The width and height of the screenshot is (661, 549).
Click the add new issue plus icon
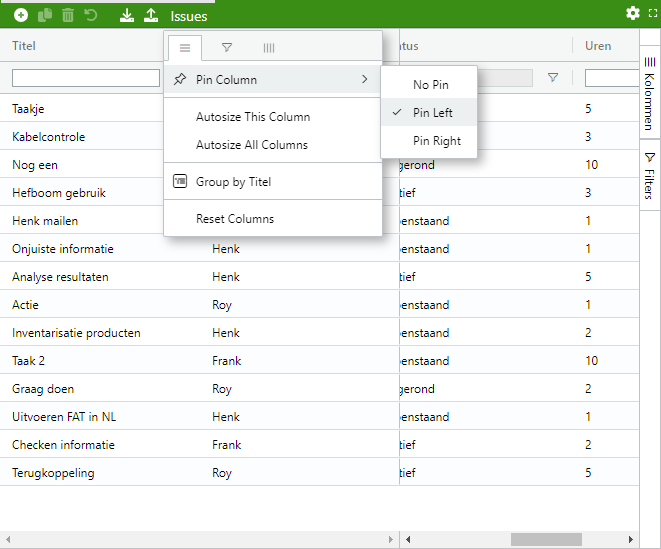click(21, 15)
